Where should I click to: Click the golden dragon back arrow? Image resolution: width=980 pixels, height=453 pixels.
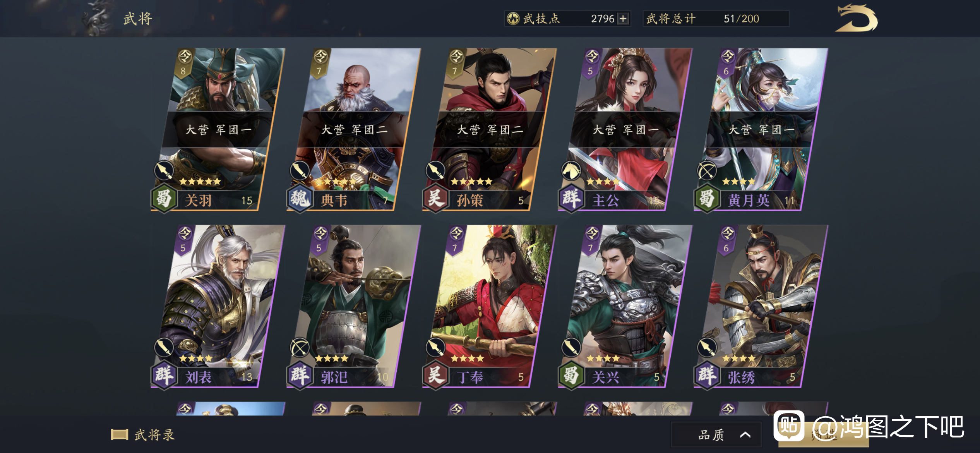coord(856,18)
